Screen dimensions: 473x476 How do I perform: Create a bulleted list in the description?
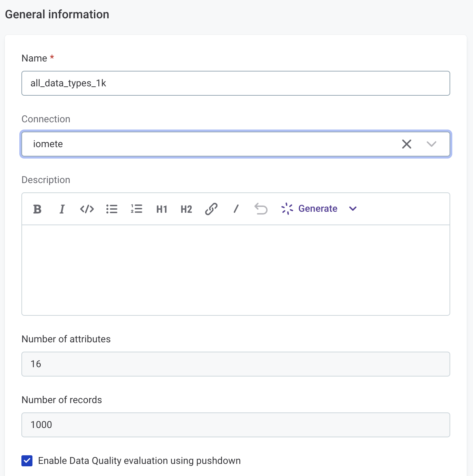pyautogui.click(x=112, y=209)
